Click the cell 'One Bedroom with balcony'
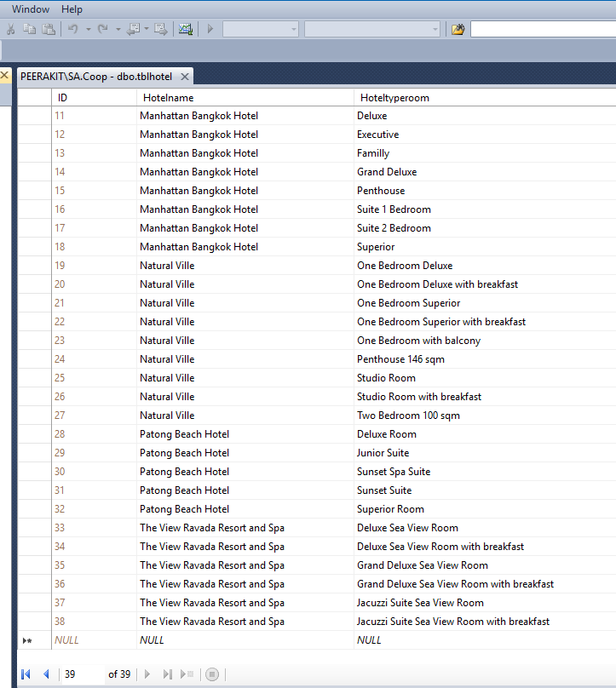Viewport: 616px width, 688px height. pyautogui.click(x=485, y=341)
